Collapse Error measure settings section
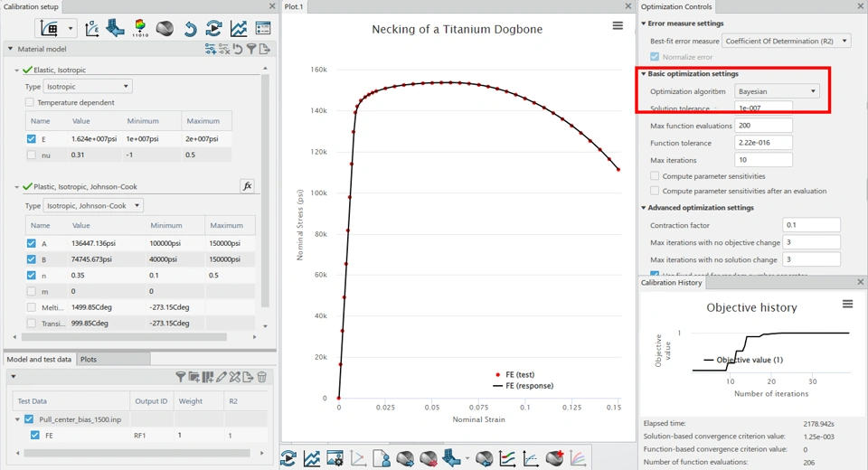This screenshot has height=470, width=868. click(644, 23)
